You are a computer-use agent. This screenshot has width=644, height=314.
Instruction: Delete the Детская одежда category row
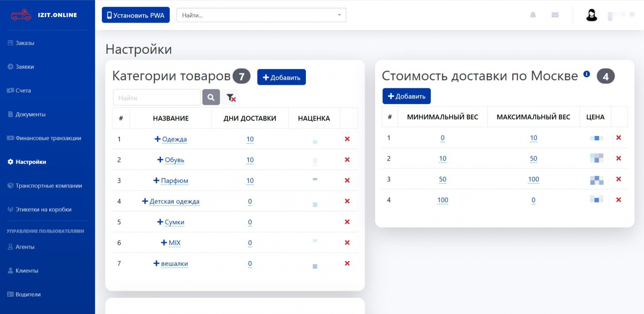tap(347, 201)
